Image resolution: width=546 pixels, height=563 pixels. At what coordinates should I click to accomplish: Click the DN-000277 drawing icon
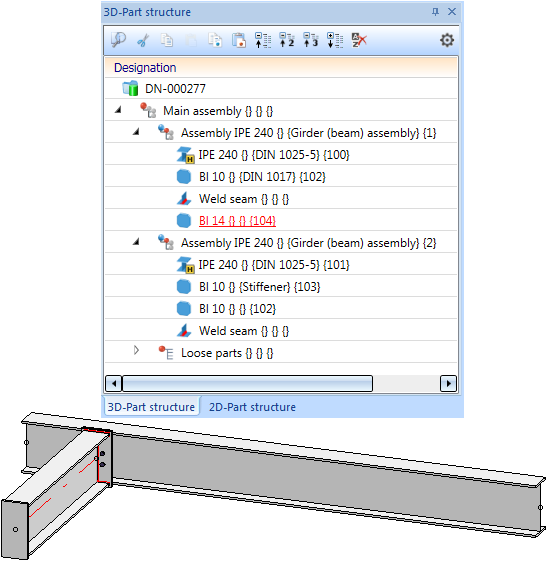point(130,88)
